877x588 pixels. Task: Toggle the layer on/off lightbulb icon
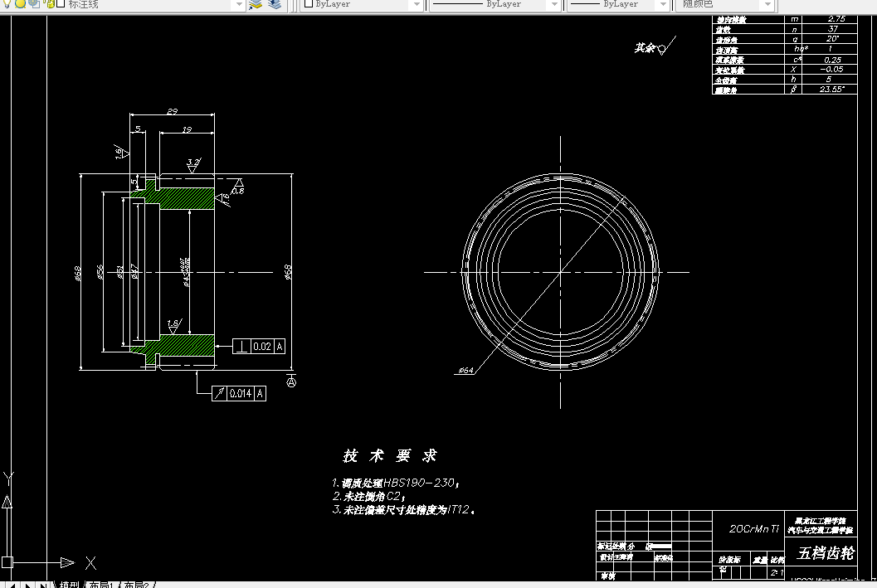pyautogui.click(x=7, y=4)
